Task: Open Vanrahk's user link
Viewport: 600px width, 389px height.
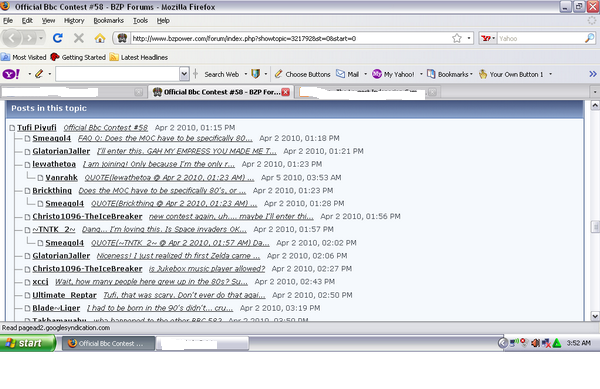Action: [x=62, y=177]
